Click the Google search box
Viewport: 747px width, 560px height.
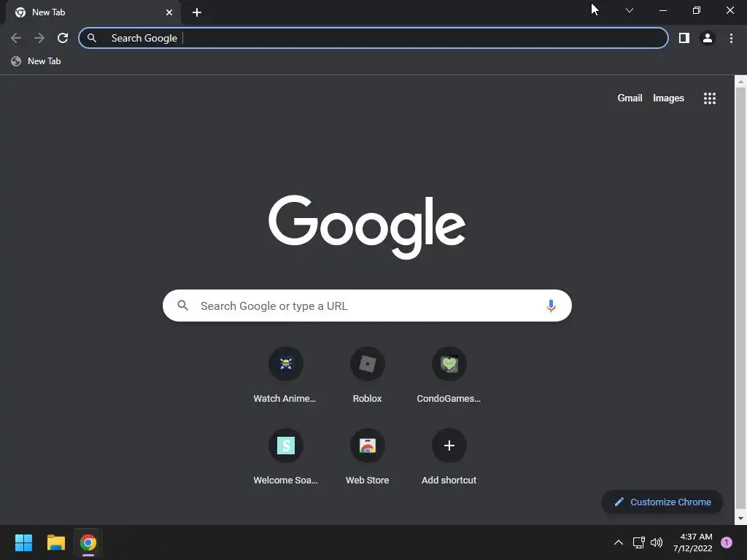(x=367, y=306)
